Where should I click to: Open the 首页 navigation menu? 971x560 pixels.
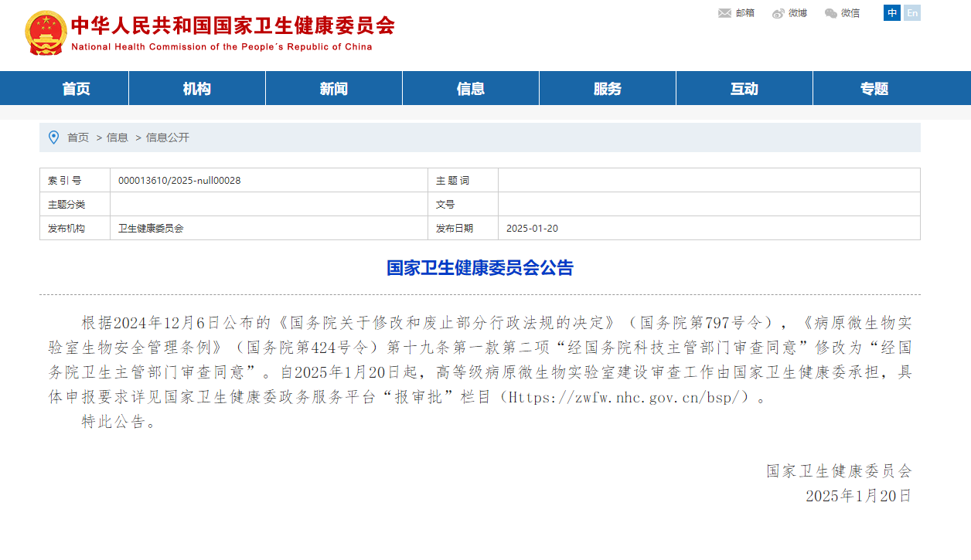click(x=76, y=88)
